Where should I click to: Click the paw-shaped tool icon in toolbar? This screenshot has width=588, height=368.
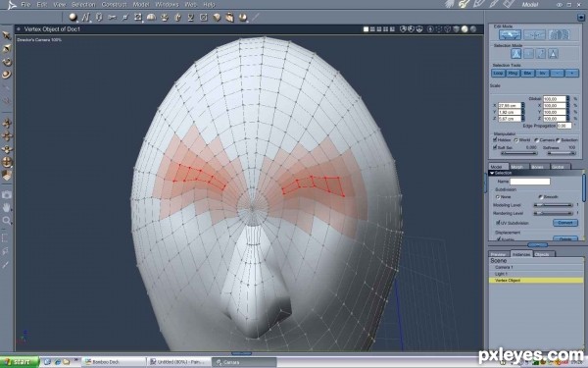pos(165,18)
